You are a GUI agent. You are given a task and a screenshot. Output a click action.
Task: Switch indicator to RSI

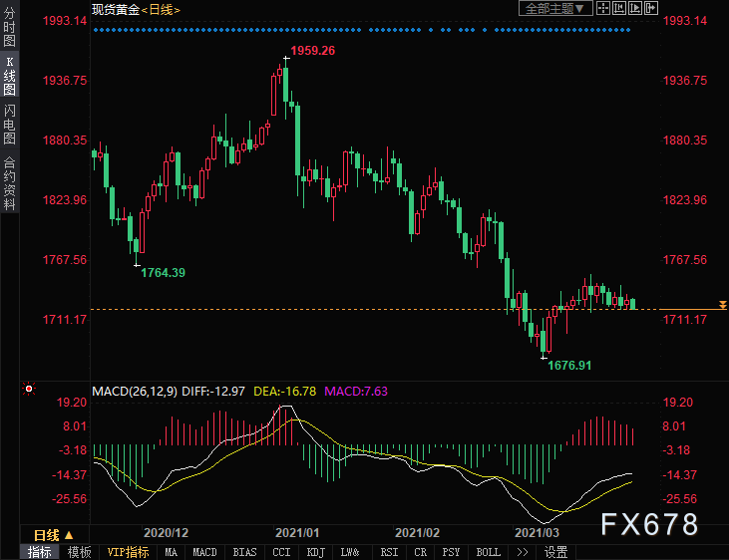point(389,553)
